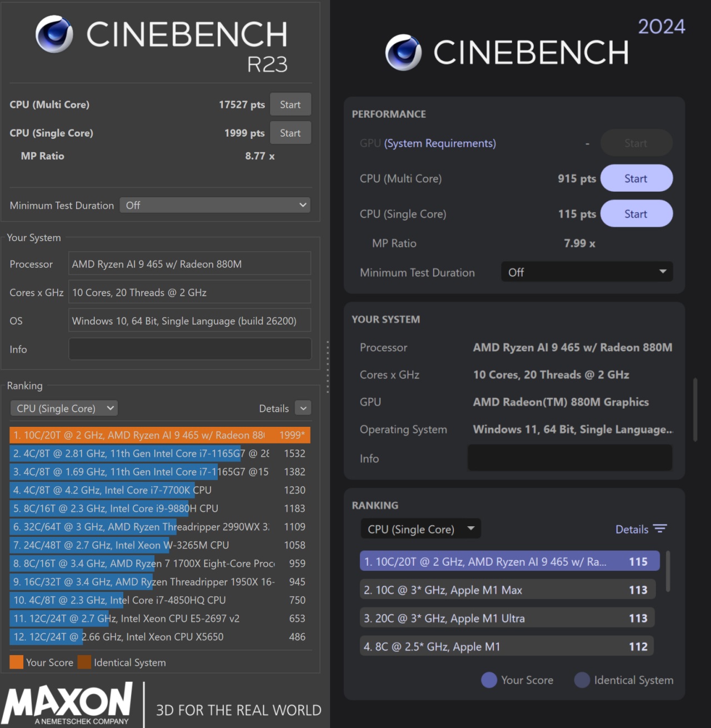Open R23 Minimum Test Duration dropdown
Image resolution: width=711 pixels, height=728 pixels.
(215, 205)
